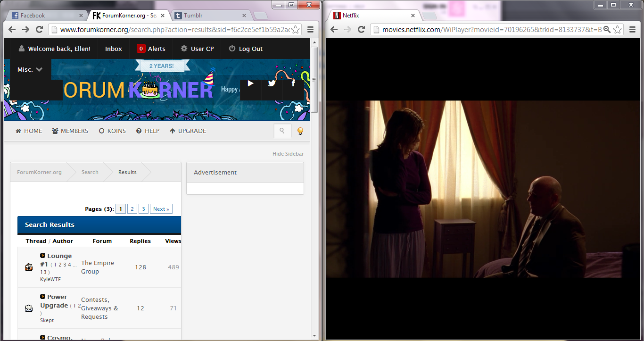Close the Netflix tab
The width and height of the screenshot is (644, 341).
(413, 16)
